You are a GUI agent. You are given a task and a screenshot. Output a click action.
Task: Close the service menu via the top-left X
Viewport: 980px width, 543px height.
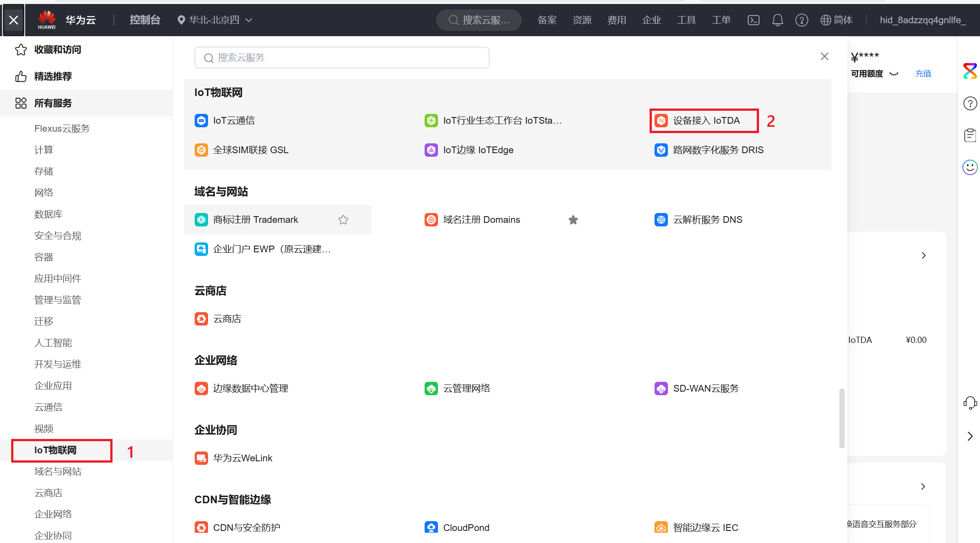pos(14,20)
